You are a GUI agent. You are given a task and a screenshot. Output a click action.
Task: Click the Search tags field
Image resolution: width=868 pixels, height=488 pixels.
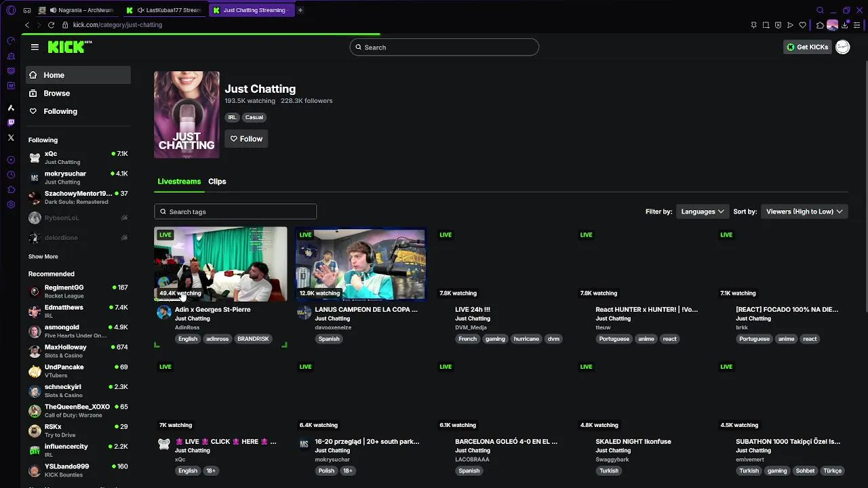tap(235, 211)
